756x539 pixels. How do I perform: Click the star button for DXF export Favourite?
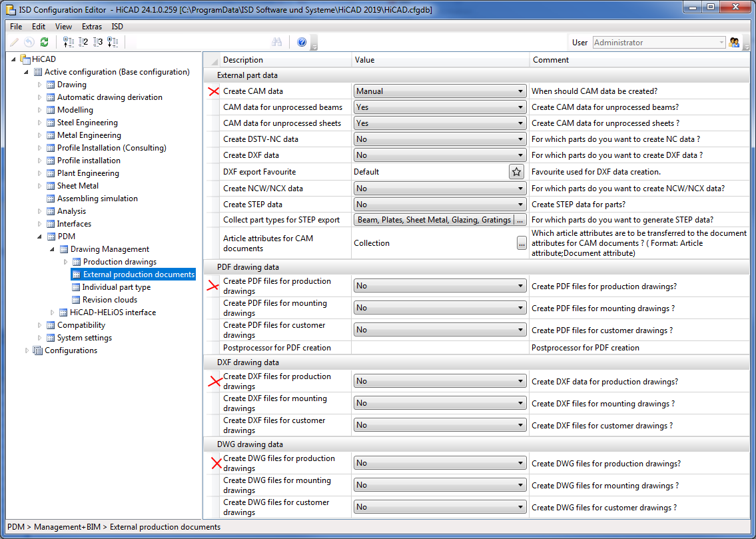pos(516,172)
